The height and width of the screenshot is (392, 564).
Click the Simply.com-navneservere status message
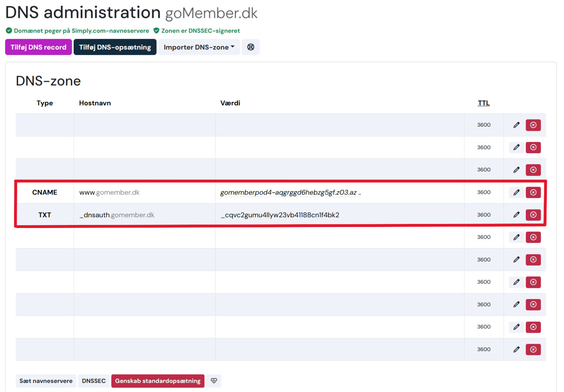(77, 31)
